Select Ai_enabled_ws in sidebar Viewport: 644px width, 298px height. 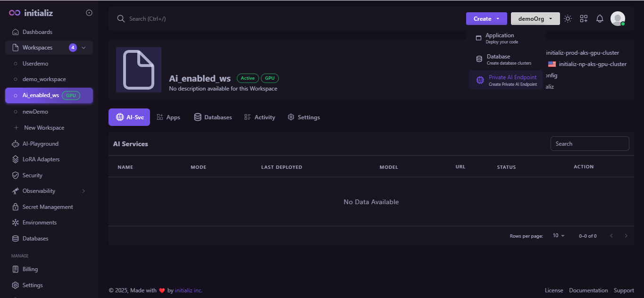pyautogui.click(x=49, y=95)
